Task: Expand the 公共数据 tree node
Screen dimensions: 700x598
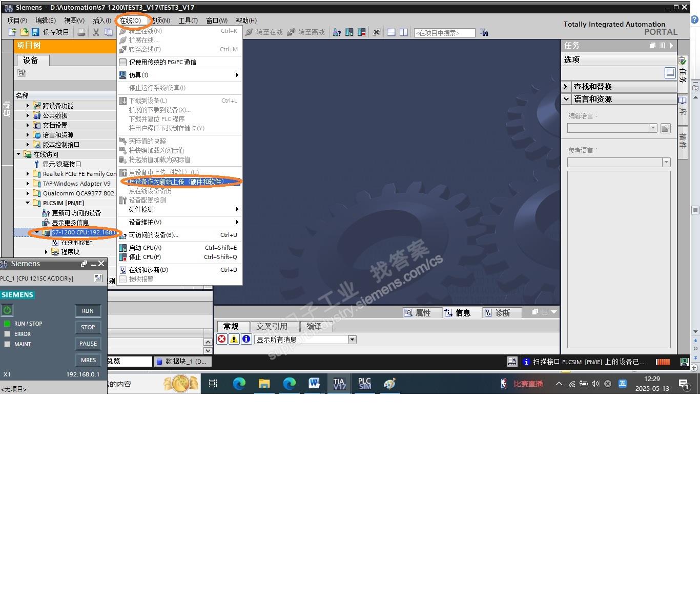Action: [28, 115]
